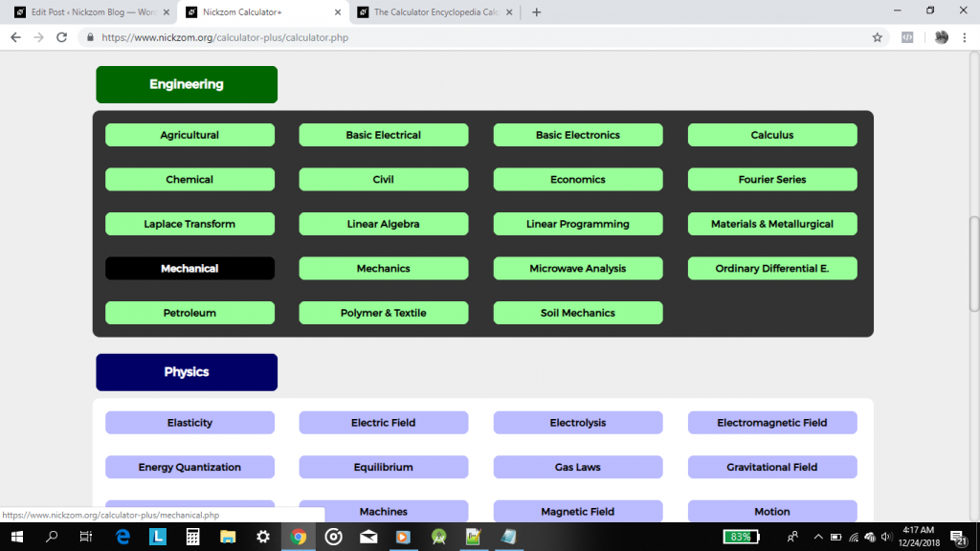This screenshot has height=551, width=980.
Task: Click the browser forward arrow
Action: point(38,37)
